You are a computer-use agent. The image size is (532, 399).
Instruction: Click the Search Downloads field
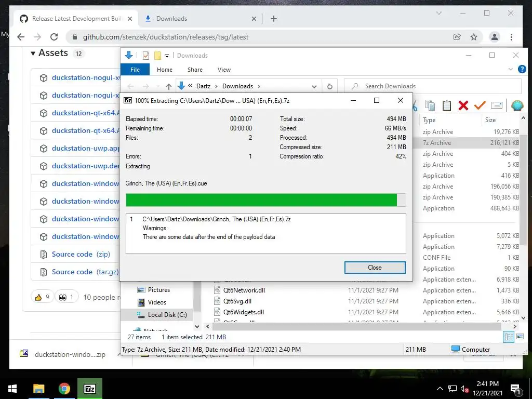[433, 86]
